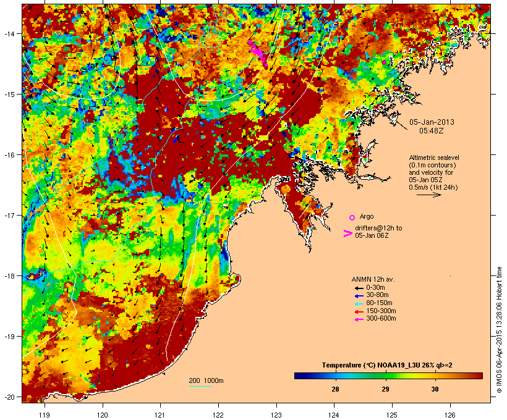The image size is (507, 420).
Task: Click the longitude axis label 119
Action: click(x=45, y=415)
